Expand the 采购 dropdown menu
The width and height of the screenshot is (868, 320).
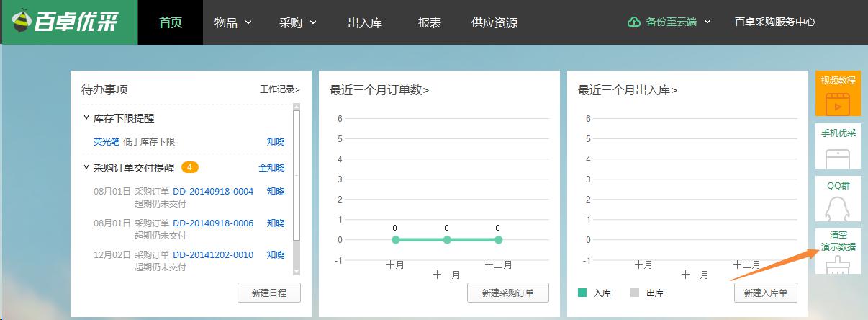point(298,22)
